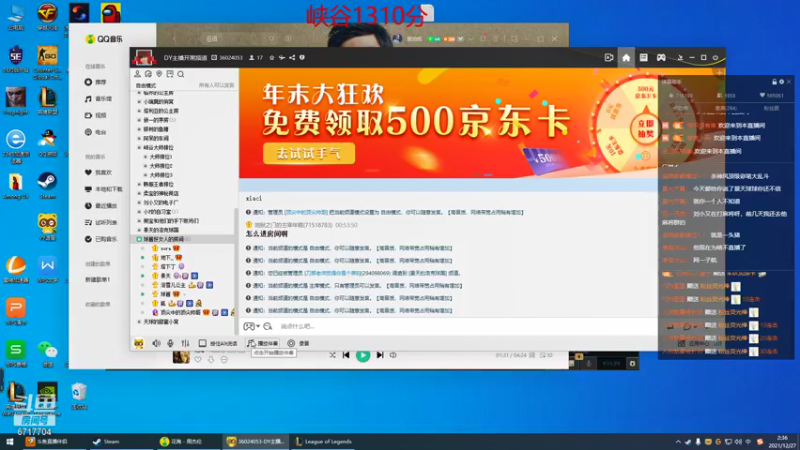The width and height of the screenshot is (800, 450).
Task: Open the 新建歌单1 playlist in QQ Music
Action: pyautogui.click(x=97, y=280)
